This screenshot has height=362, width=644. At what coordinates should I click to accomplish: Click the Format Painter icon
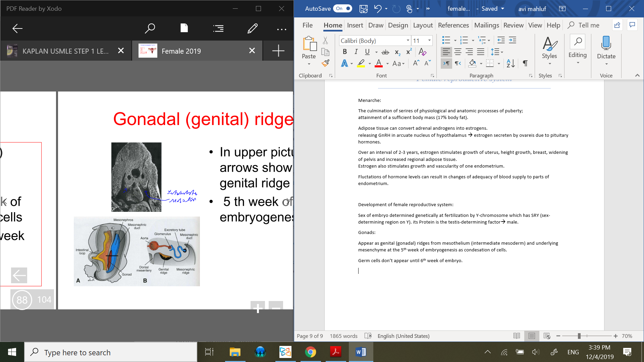coord(325,63)
